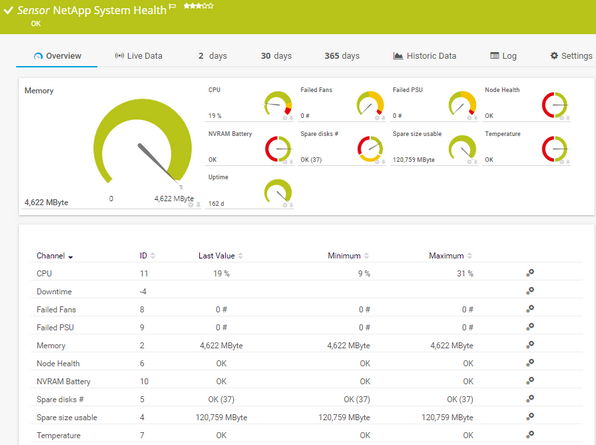Open the Historic Data tab
This screenshot has height=445, width=596.
coord(424,56)
